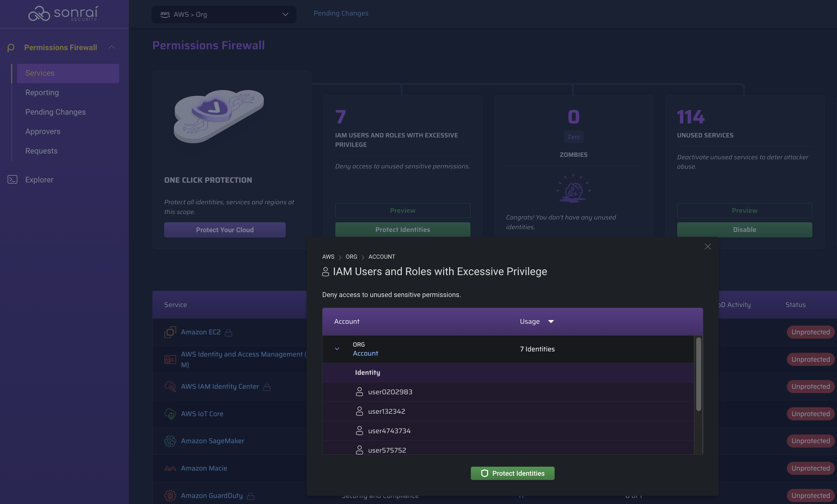This screenshot has height=504, width=837.
Task: Open the Amazon EC2 service link
Action: pyautogui.click(x=201, y=332)
